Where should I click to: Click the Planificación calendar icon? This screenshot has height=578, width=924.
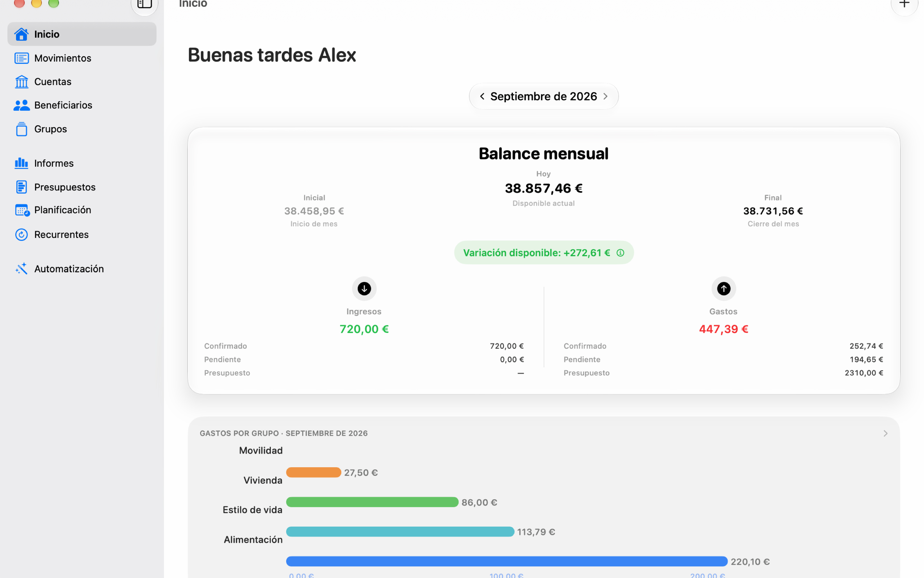click(22, 210)
